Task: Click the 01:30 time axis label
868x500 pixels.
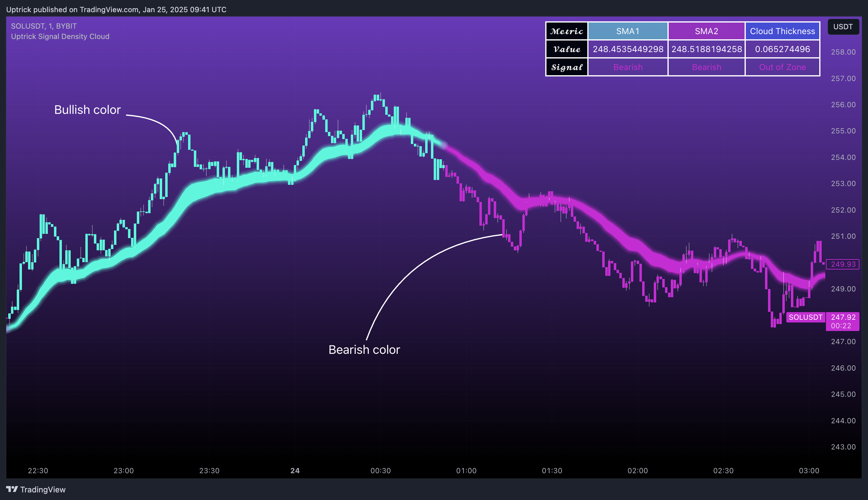Action: tap(552, 471)
